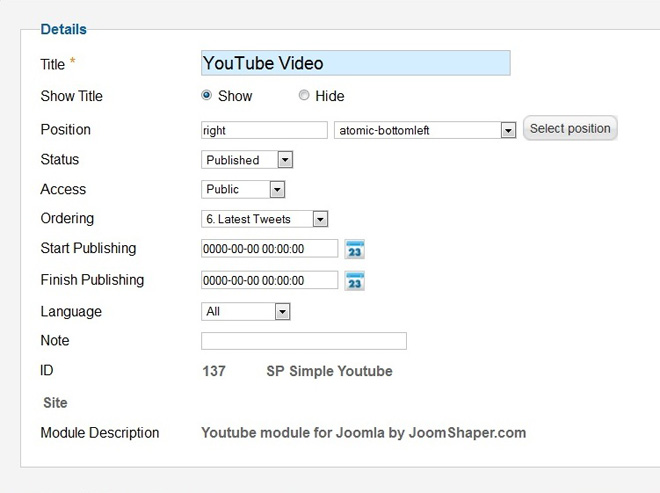Expand the Ordering dropdown showing Latest Tweets
The image size is (660, 493).
point(320,219)
